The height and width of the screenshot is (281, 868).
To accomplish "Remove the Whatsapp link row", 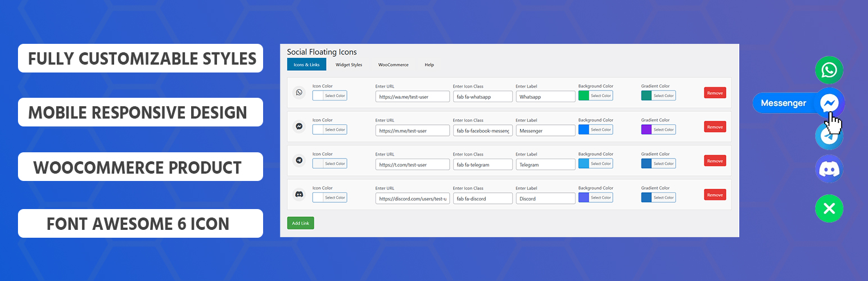I will (715, 93).
